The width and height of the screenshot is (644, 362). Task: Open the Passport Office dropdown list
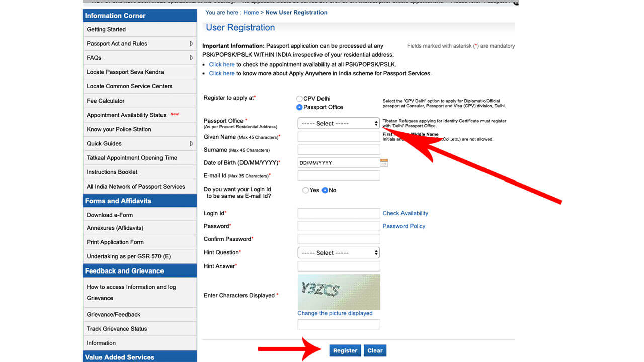339,123
